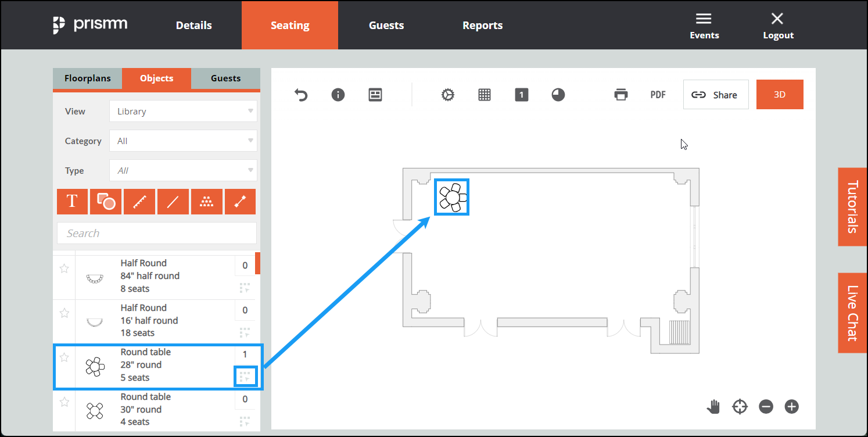Click the recenter crosshair icon
The height and width of the screenshot is (437, 868).
coord(740,406)
